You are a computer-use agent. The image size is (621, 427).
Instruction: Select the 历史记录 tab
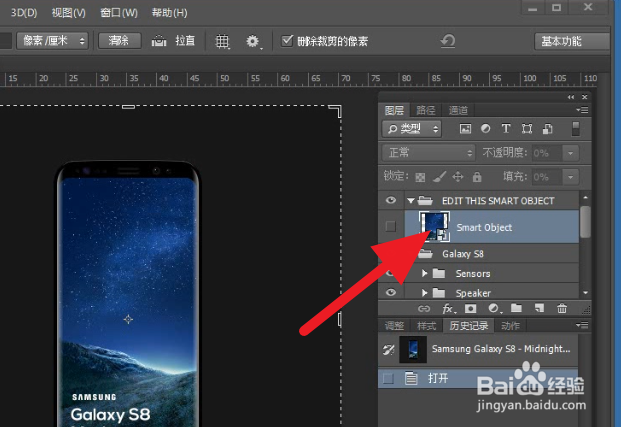(x=469, y=326)
